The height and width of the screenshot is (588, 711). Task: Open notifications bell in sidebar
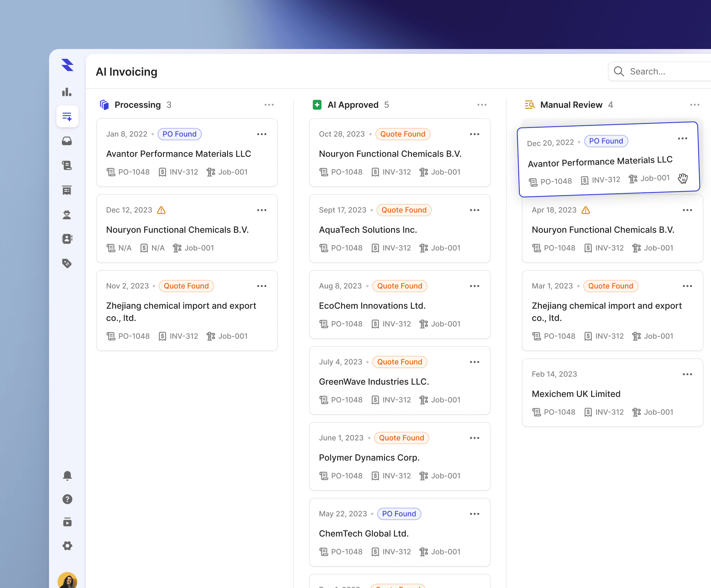click(x=67, y=476)
